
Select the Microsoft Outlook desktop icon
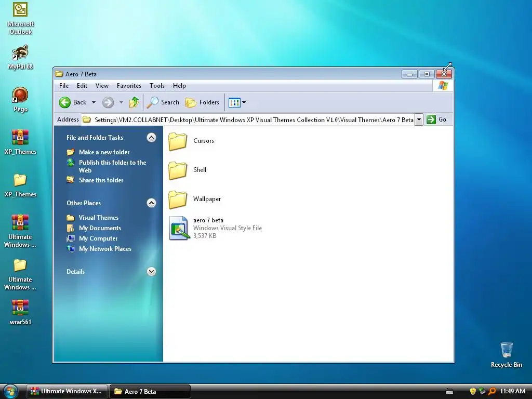point(20,19)
